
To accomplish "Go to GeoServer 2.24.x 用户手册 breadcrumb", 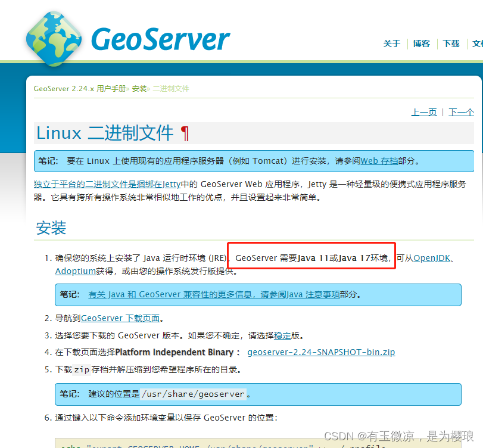I will pyautogui.click(x=80, y=89).
